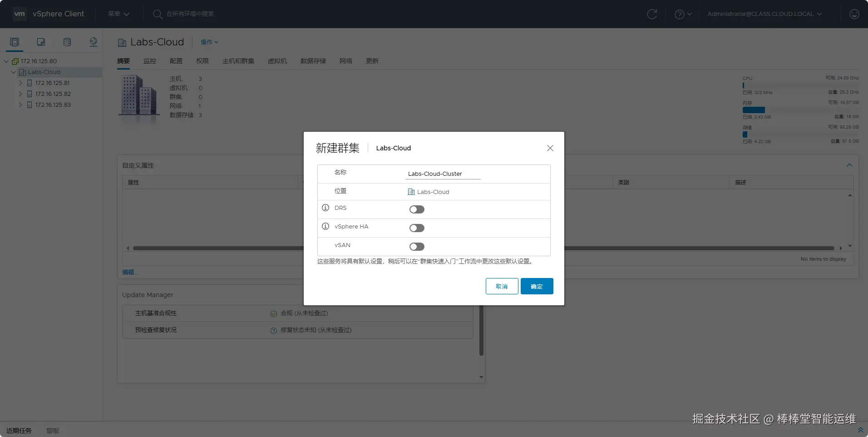
Task: Open the feedback smiley icon
Action: pos(854,14)
